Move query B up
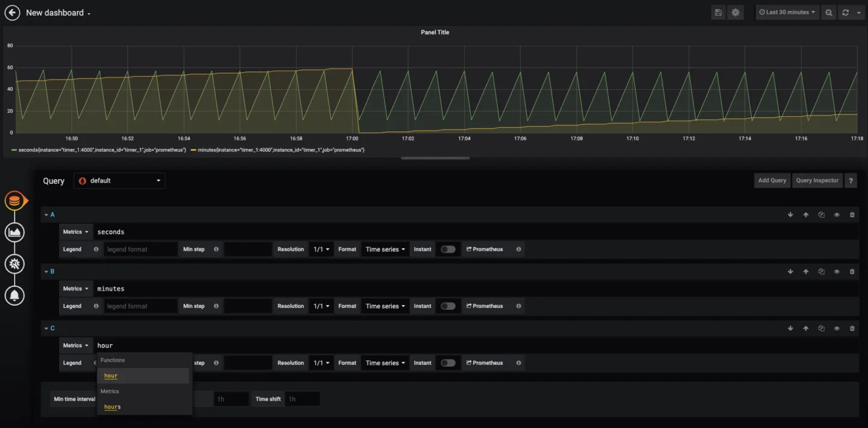The image size is (868, 428). (x=806, y=272)
